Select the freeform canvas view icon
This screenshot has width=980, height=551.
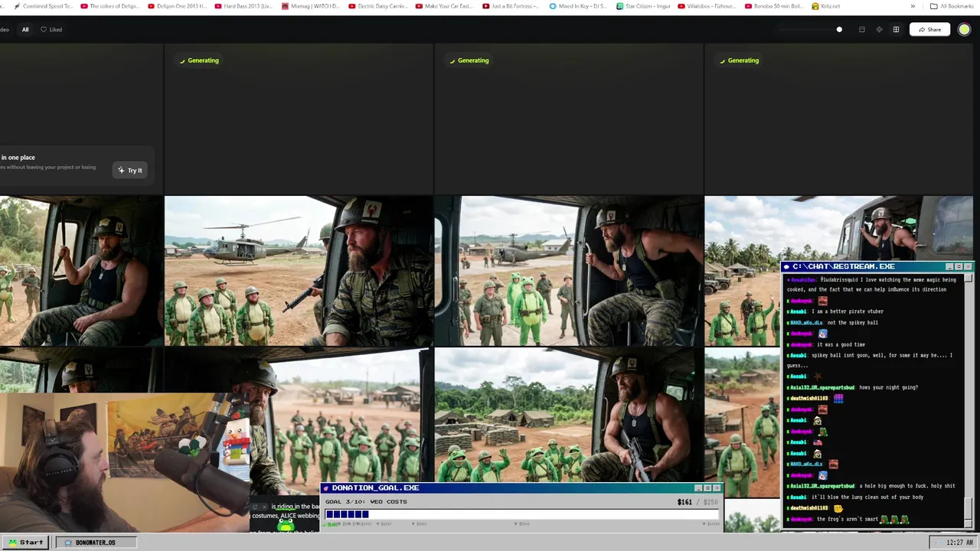(879, 30)
